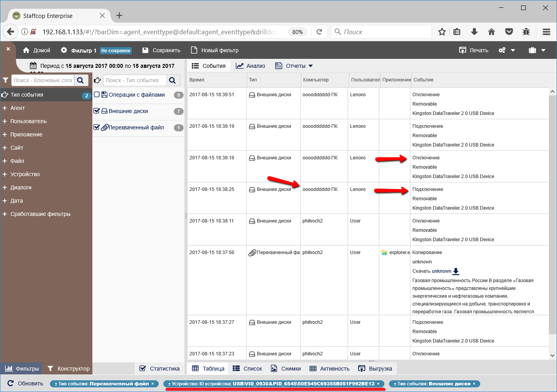Uncheck the Перехваченный файл checkbox
The width and height of the screenshot is (557, 392).
(97, 127)
